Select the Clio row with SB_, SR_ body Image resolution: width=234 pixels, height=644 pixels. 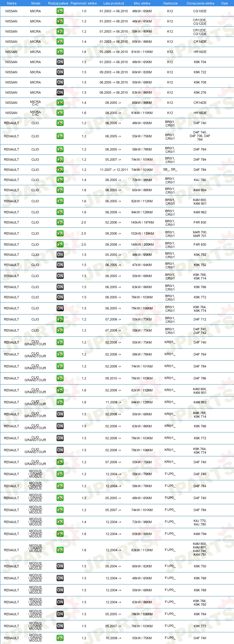click(117, 170)
